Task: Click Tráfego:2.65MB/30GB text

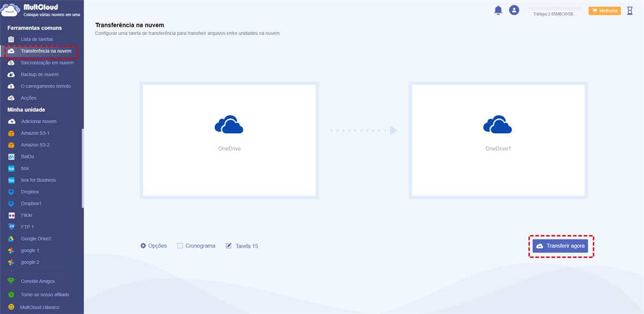Action: [x=553, y=14]
